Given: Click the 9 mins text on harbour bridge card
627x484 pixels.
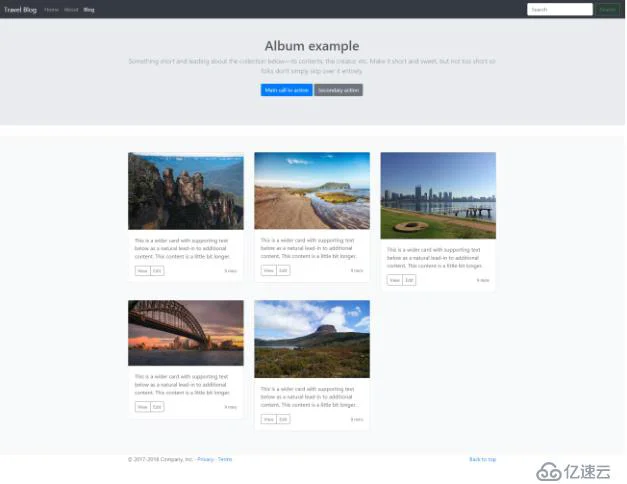Looking at the screenshot, I should (x=230, y=407).
